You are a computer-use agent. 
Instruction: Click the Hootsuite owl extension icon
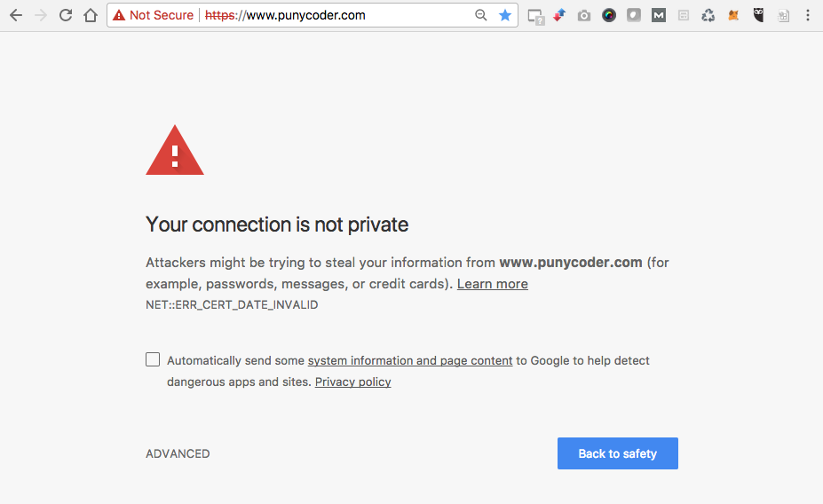tap(758, 15)
